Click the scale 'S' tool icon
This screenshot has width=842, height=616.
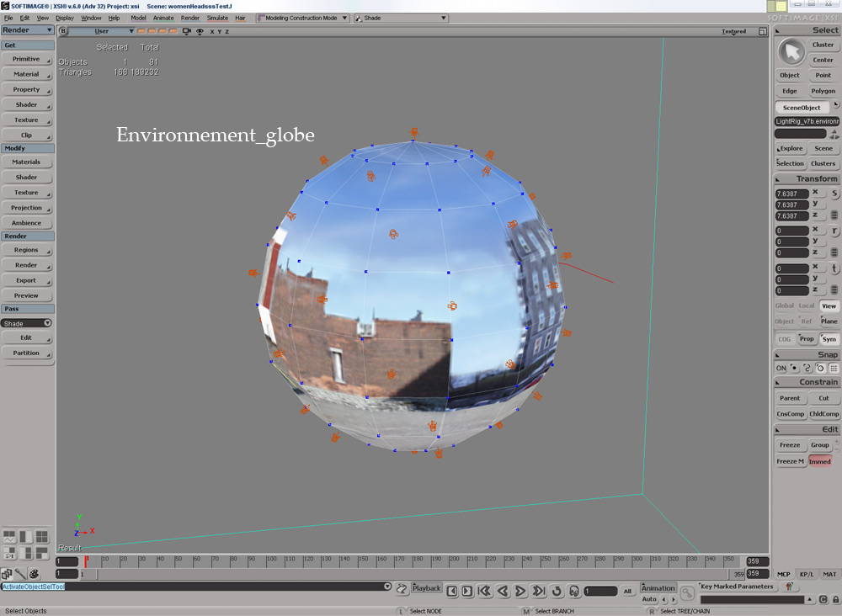pos(834,194)
